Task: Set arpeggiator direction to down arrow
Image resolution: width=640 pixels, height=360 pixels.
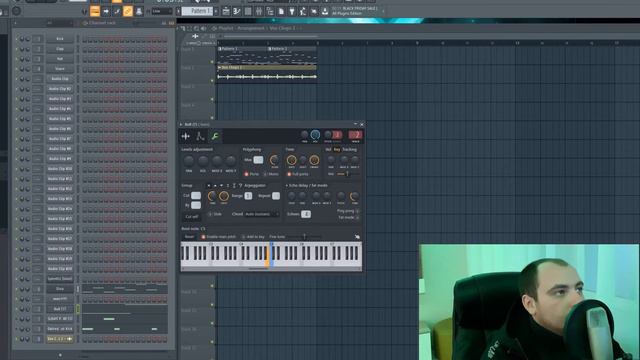Action: [x=222, y=186]
